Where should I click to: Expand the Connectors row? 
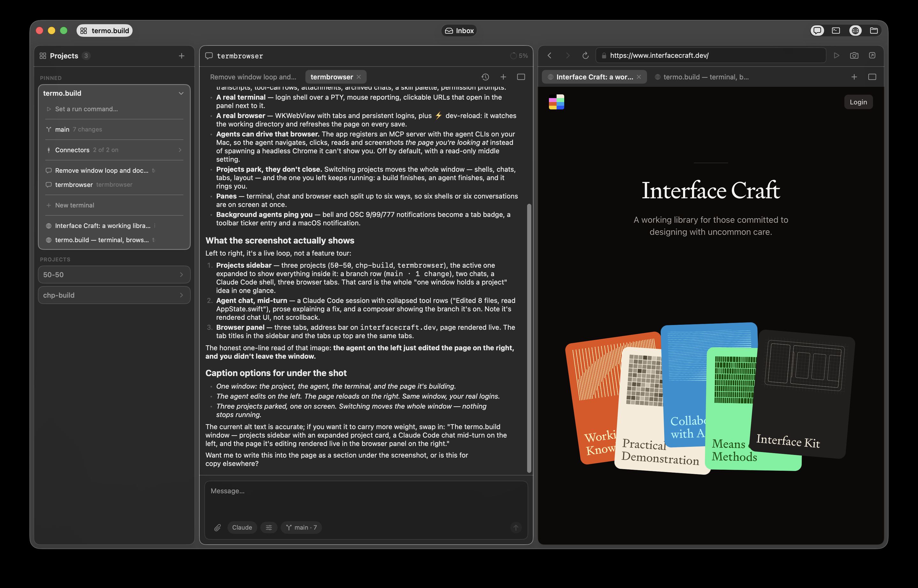click(x=114, y=150)
